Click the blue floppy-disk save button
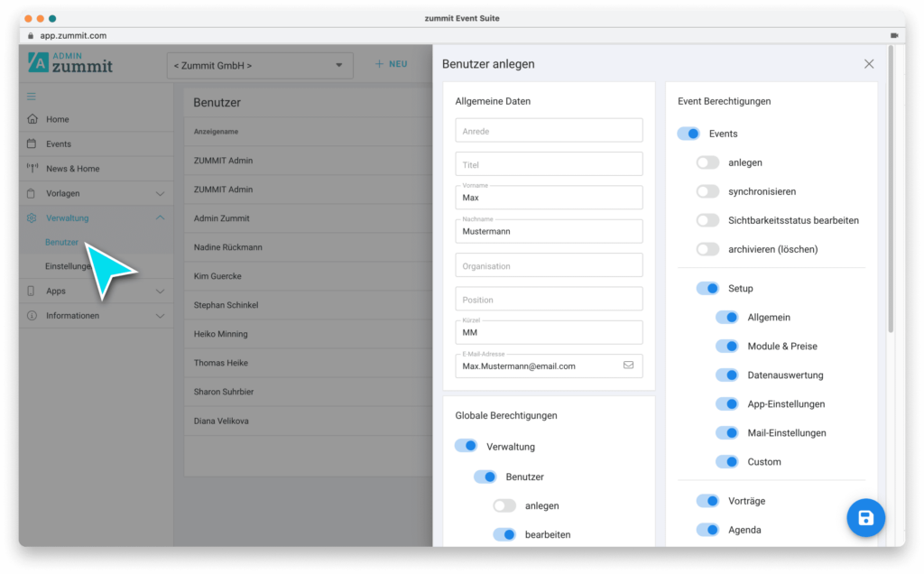Screen dimensions: 924x574 [x=865, y=518]
